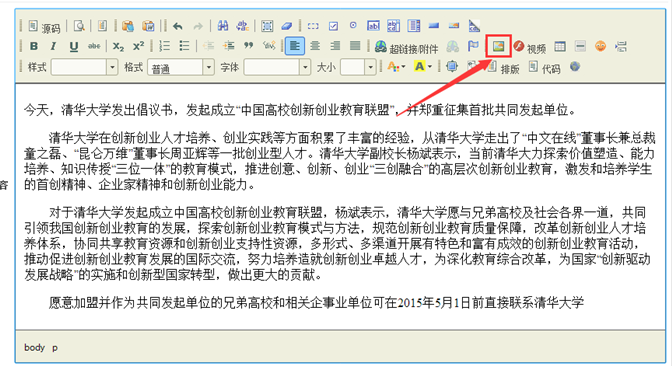
Task: Insert a numbered list
Action: click(165, 46)
